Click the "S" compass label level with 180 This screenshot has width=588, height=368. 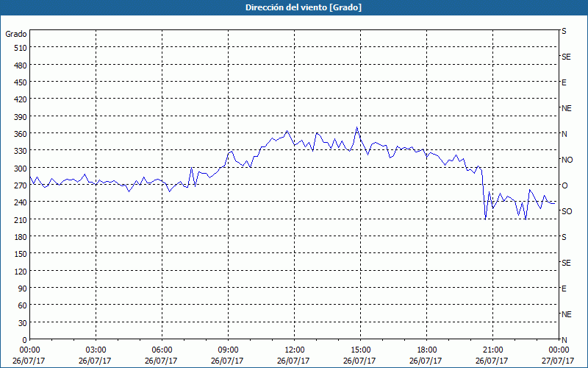coord(564,237)
